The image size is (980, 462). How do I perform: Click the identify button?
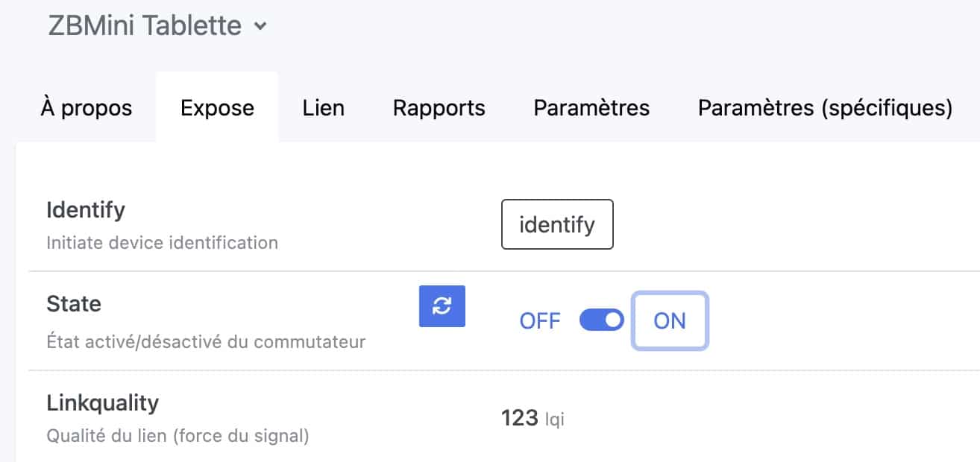(557, 224)
